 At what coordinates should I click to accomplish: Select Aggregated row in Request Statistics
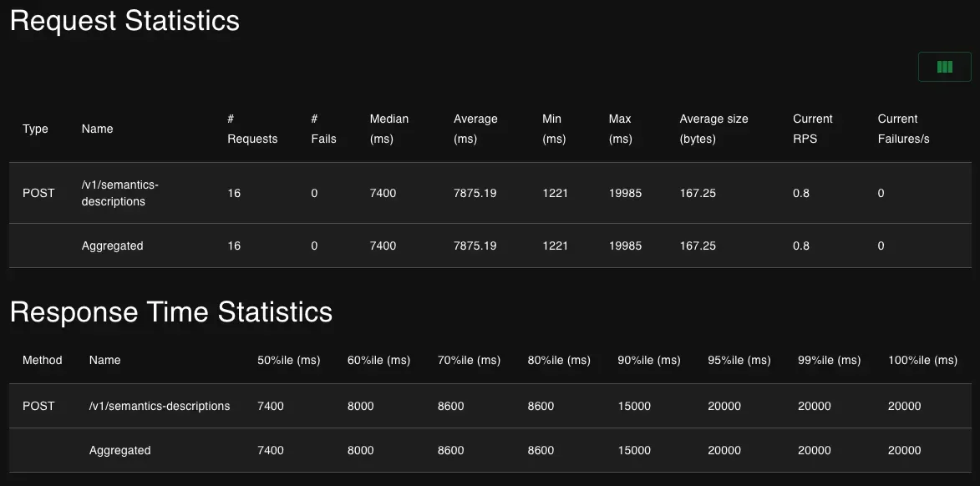[112, 246]
